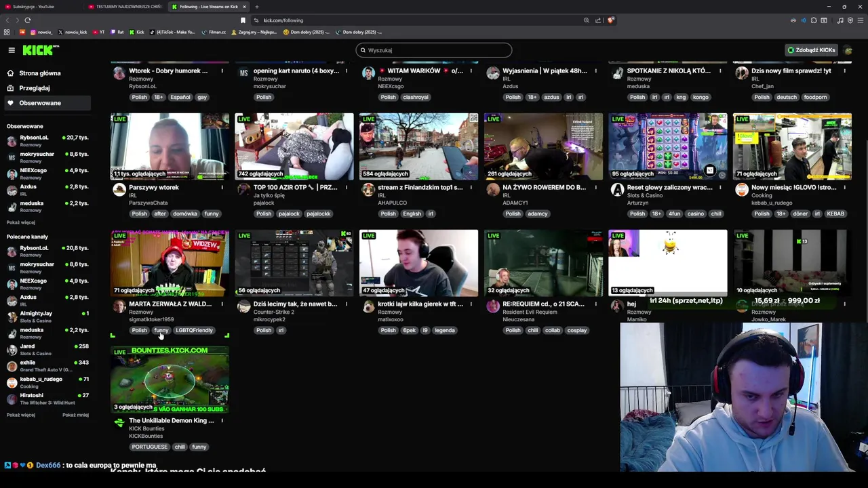Open the apps grid icon in bookmarks bar

pos(7,32)
